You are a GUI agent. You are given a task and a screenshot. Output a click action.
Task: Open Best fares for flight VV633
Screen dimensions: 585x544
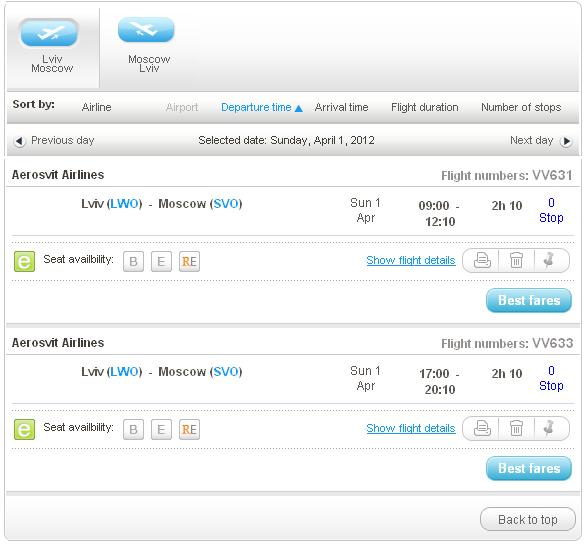pyautogui.click(x=529, y=468)
